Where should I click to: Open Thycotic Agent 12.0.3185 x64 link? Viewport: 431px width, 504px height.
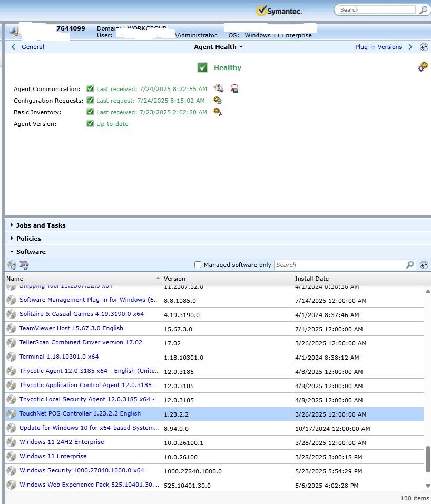[x=90, y=371]
